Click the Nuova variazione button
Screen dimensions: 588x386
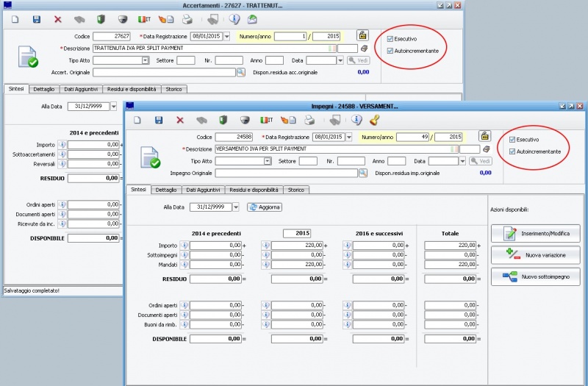click(x=536, y=255)
